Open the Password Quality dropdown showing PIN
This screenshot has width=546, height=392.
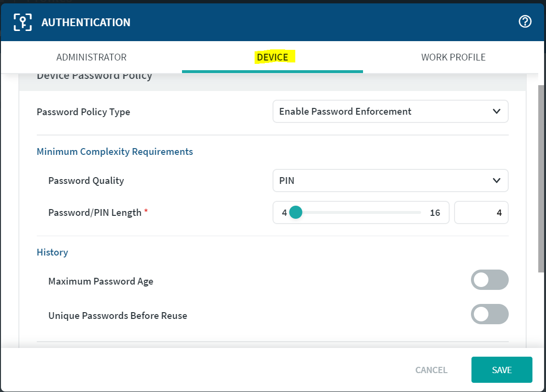(390, 181)
